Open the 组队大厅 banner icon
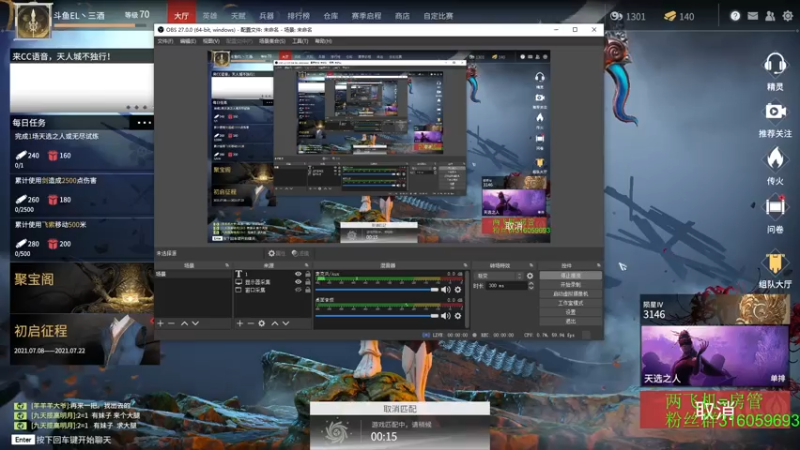800x450 pixels. [x=774, y=263]
